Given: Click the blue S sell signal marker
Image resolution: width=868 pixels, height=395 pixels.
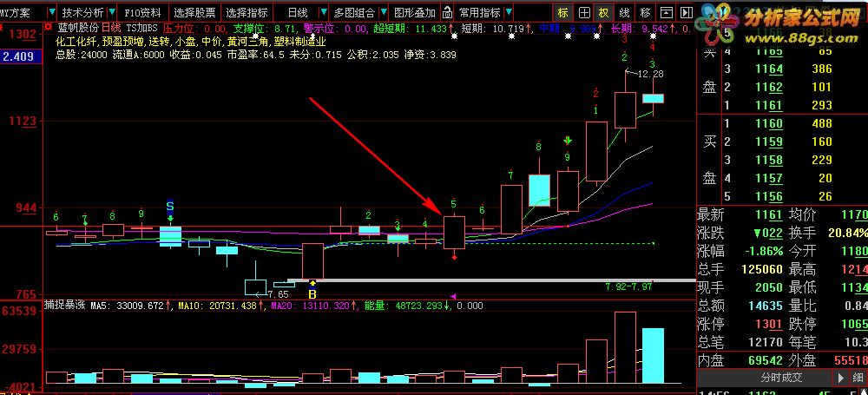Looking at the screenshot, I should coord(170,207).
